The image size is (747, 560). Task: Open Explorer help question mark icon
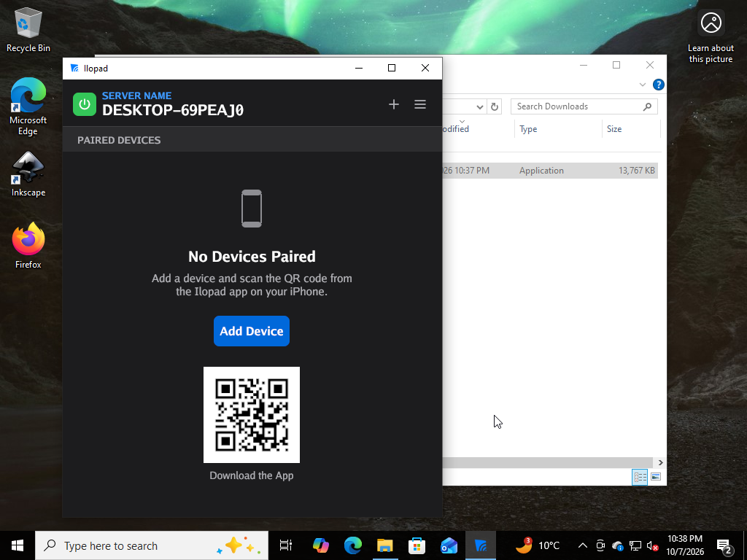(659, 85)
